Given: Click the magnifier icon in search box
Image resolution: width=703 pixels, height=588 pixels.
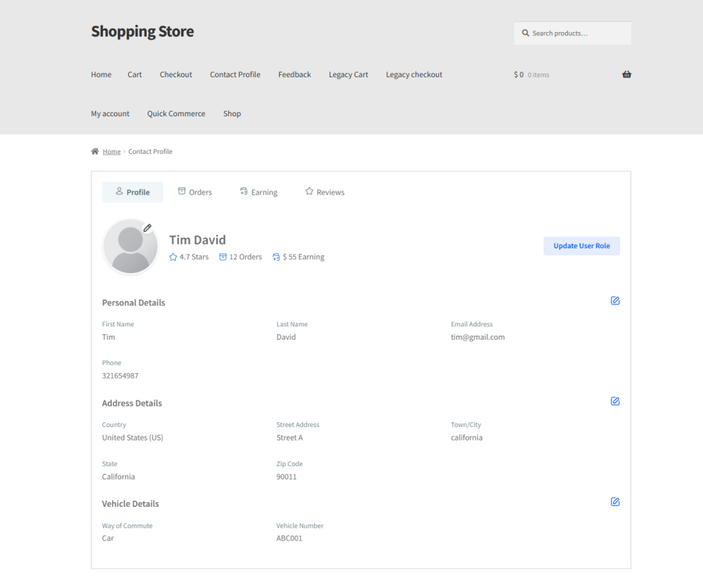Looking at the screenshot, I should point(526,33).
